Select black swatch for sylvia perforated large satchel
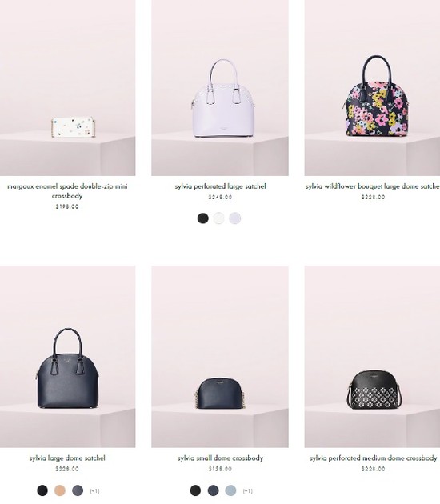440x504 pixels. pos(203,218)
